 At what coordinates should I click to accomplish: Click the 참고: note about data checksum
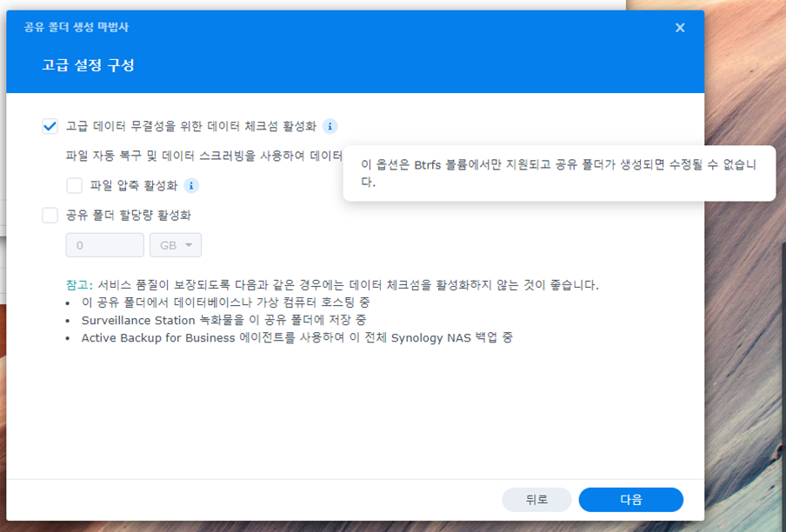332,285
